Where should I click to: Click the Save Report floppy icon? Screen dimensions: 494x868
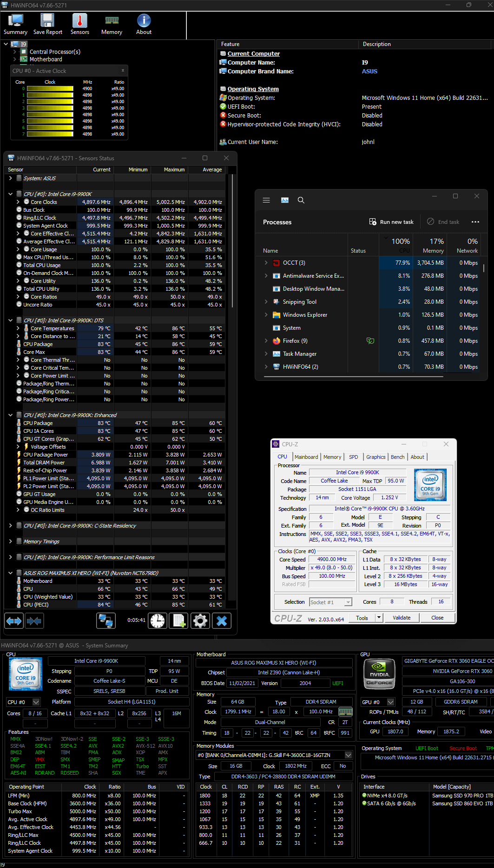[x=47, y=24]
